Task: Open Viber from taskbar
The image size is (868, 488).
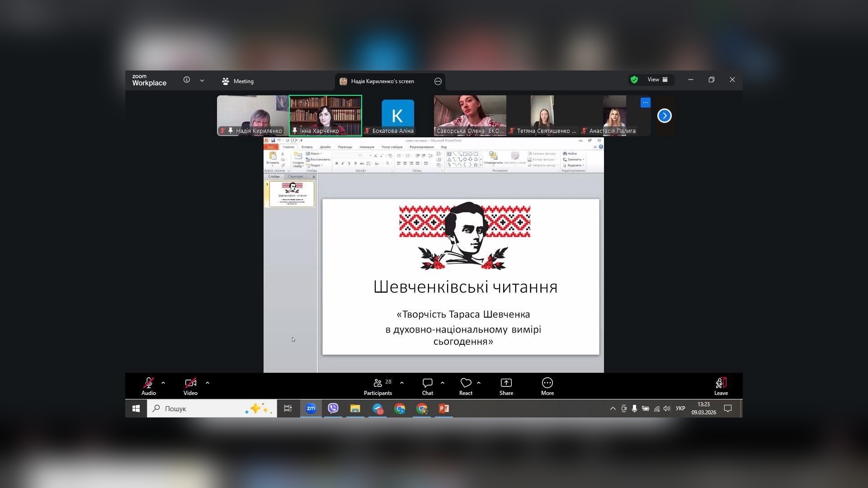Action: (x=333, y=408)
